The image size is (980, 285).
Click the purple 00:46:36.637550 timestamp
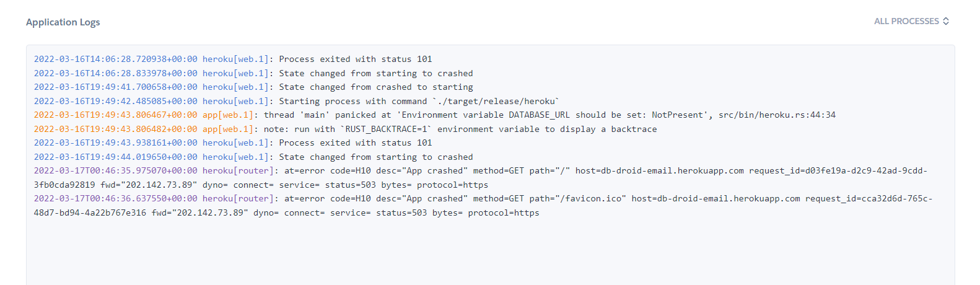(115, 199)
